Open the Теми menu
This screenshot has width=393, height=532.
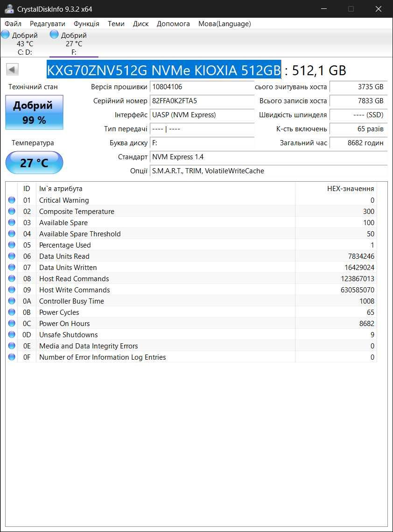click(x=116, y=24)
